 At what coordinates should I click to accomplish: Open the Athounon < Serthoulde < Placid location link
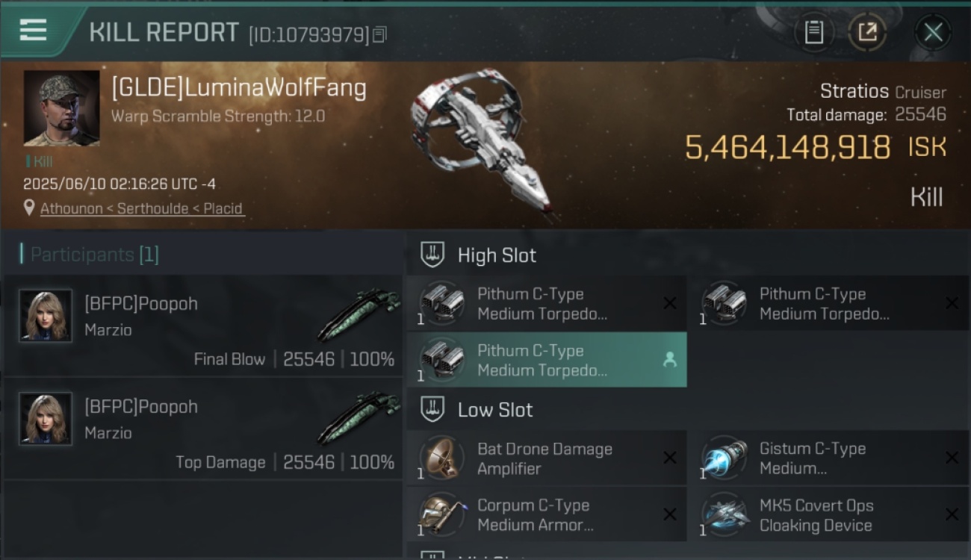tap(142, 208)
